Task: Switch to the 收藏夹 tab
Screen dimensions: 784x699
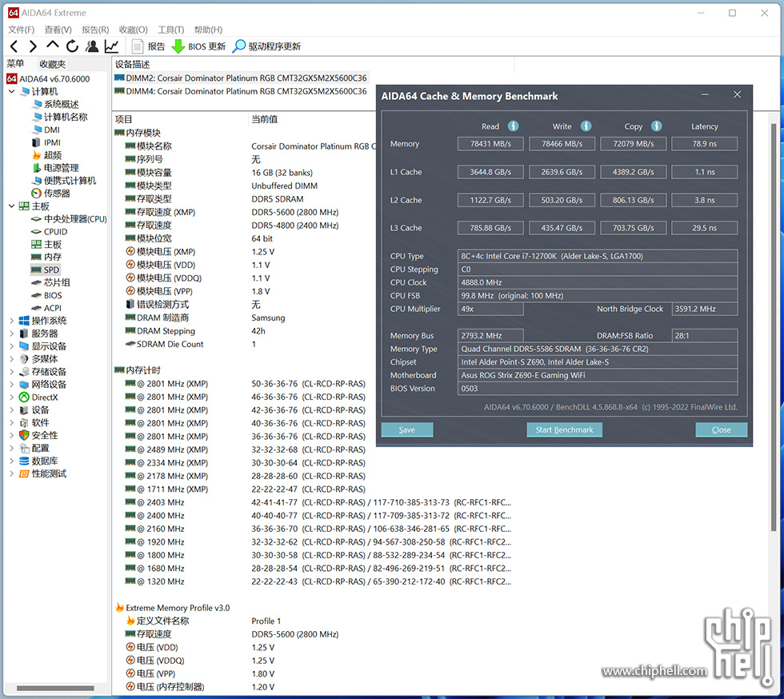Action: click(53, 64)
